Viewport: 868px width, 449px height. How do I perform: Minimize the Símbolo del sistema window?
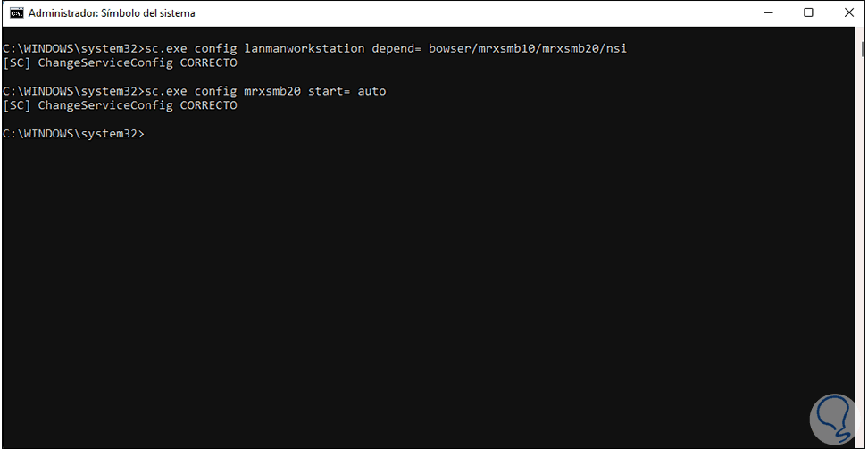point(768,13)
